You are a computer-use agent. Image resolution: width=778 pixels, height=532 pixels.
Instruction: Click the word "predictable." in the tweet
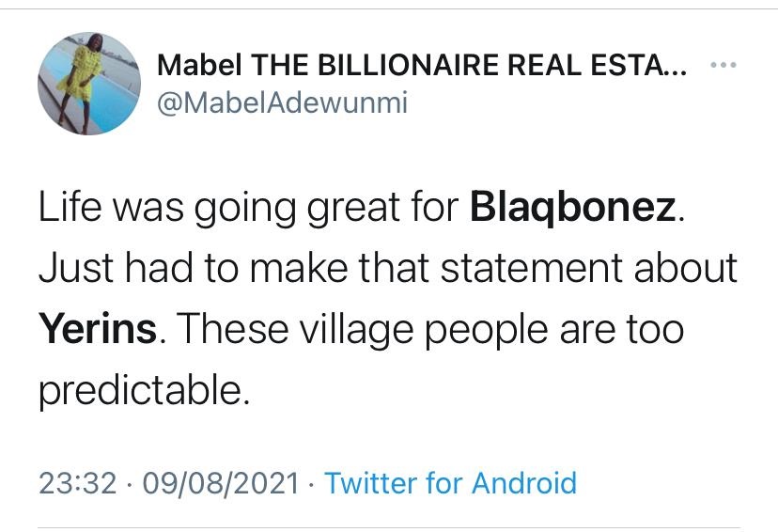(145, 390)
